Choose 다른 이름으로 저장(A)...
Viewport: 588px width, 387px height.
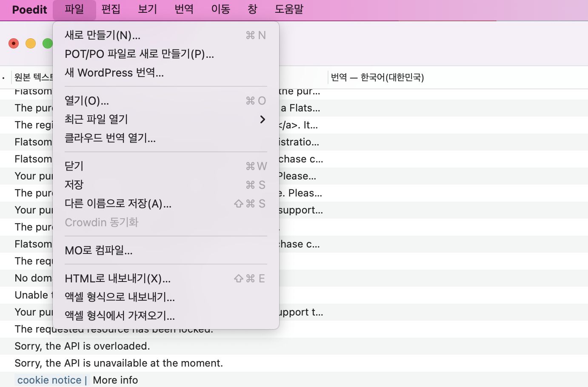(x=118, y=204)
